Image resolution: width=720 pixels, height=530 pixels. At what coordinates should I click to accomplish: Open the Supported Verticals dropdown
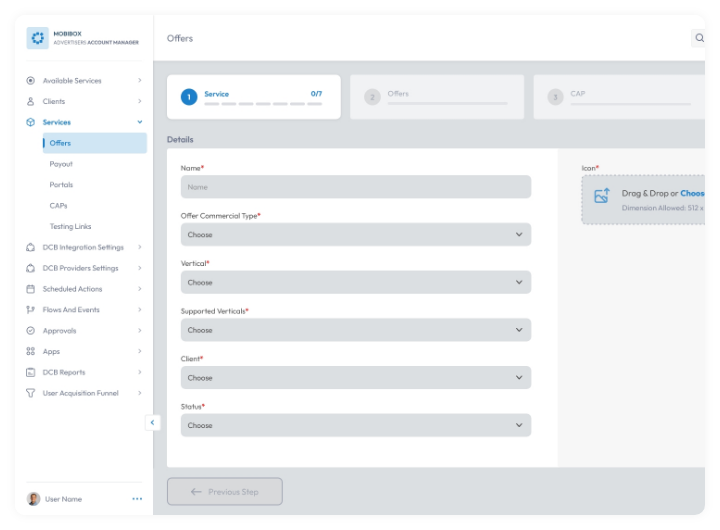pyautogui.click(x=356, y=330)
